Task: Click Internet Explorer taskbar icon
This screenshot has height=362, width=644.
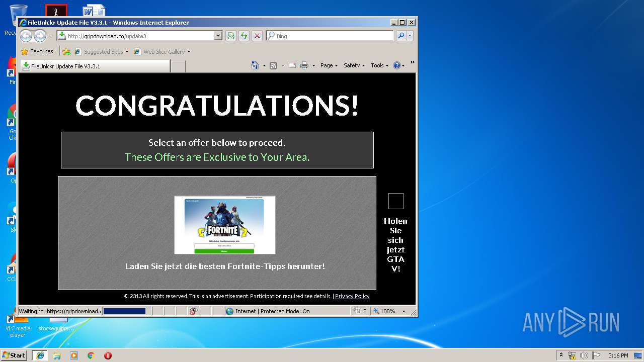Action: tap(40, 355)
